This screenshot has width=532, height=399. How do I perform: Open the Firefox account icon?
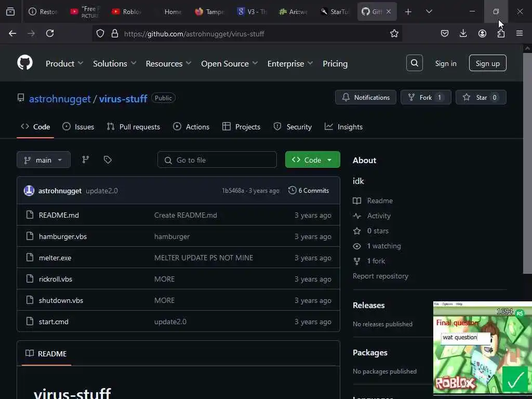point(482,33)
